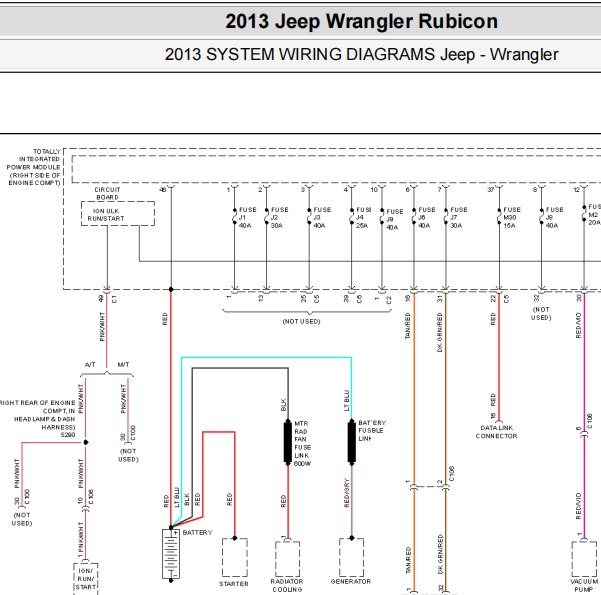Click the "RADIATOR COOLING" label
601x595 pixels.
[x=287, y=585]
